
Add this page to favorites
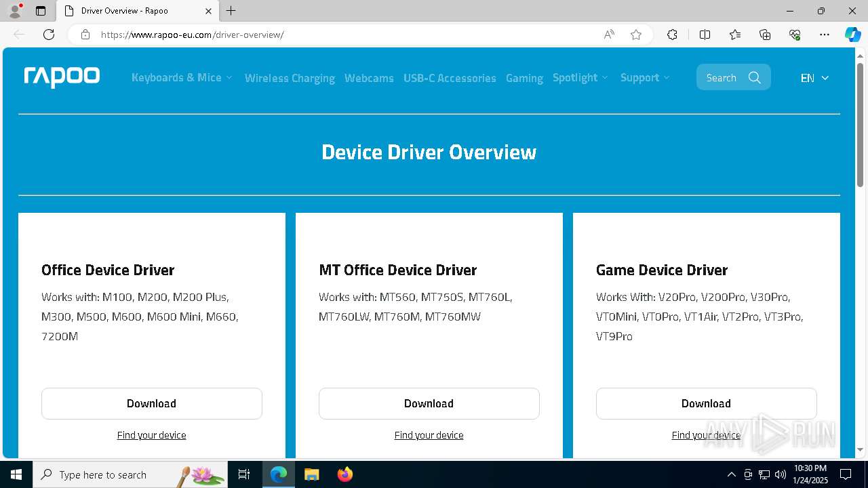pyautogui.click(x=636, y=35)
